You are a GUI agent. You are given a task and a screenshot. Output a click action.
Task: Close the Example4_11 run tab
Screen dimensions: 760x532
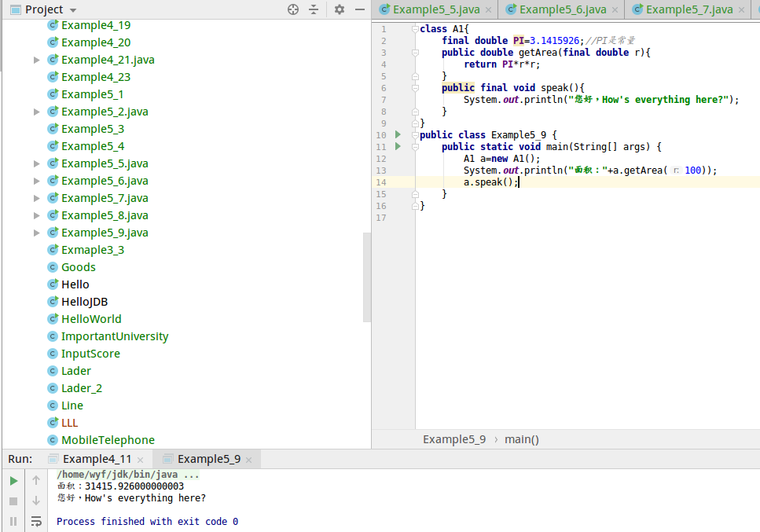(140, 460)
